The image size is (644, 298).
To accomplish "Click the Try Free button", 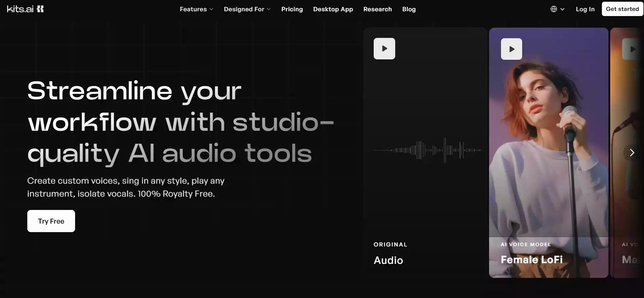I will 51,221.
